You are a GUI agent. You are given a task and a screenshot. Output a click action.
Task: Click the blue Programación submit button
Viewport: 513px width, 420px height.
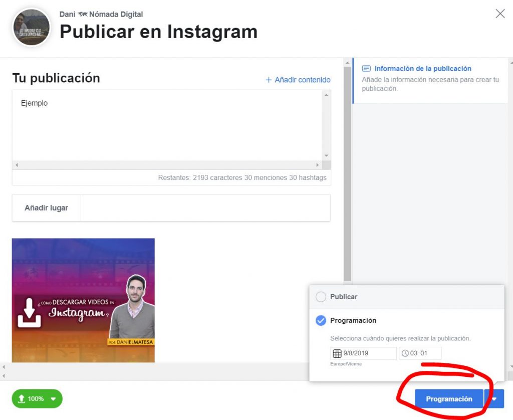click(x=449, y=399)
